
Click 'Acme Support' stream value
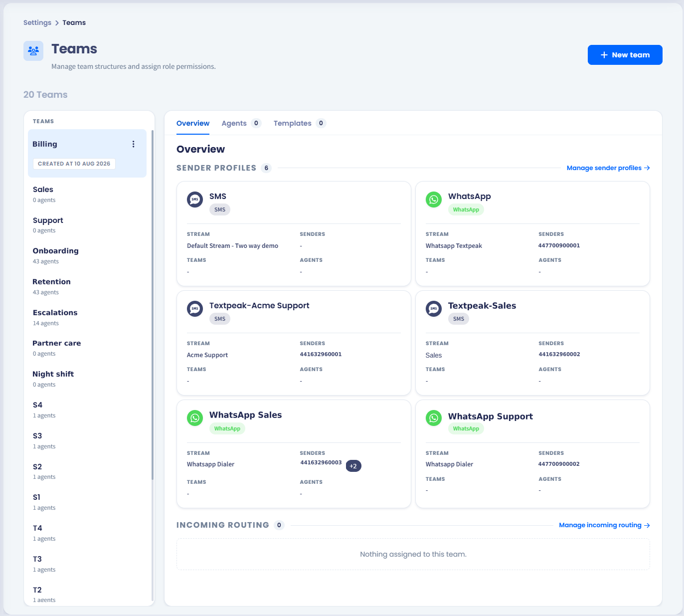pos(207,355)
